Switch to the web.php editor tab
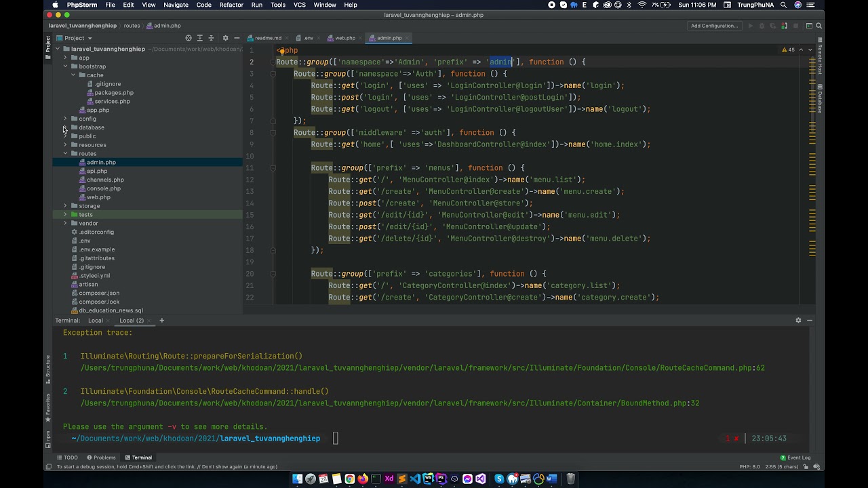 [344, 38]
